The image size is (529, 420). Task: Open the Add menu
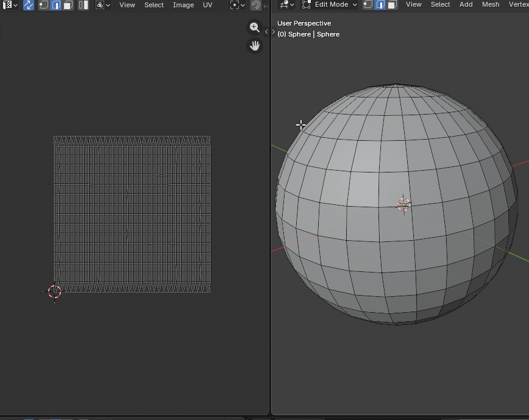tap(466, 5)
